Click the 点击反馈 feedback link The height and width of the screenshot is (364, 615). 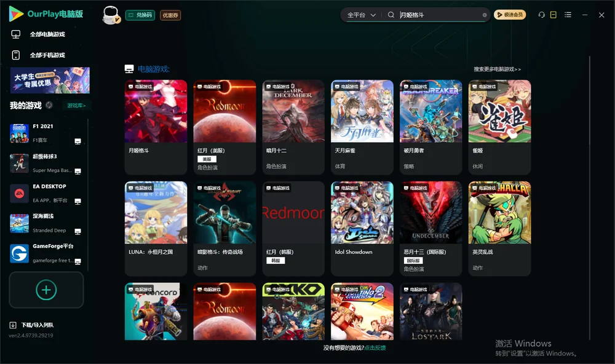coord(375,348)
